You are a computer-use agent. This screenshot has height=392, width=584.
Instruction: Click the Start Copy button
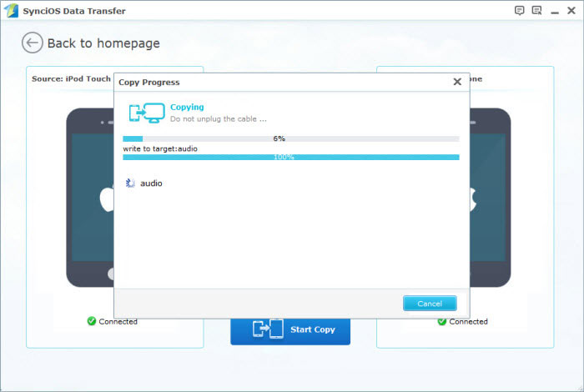[x=290, y=331]
